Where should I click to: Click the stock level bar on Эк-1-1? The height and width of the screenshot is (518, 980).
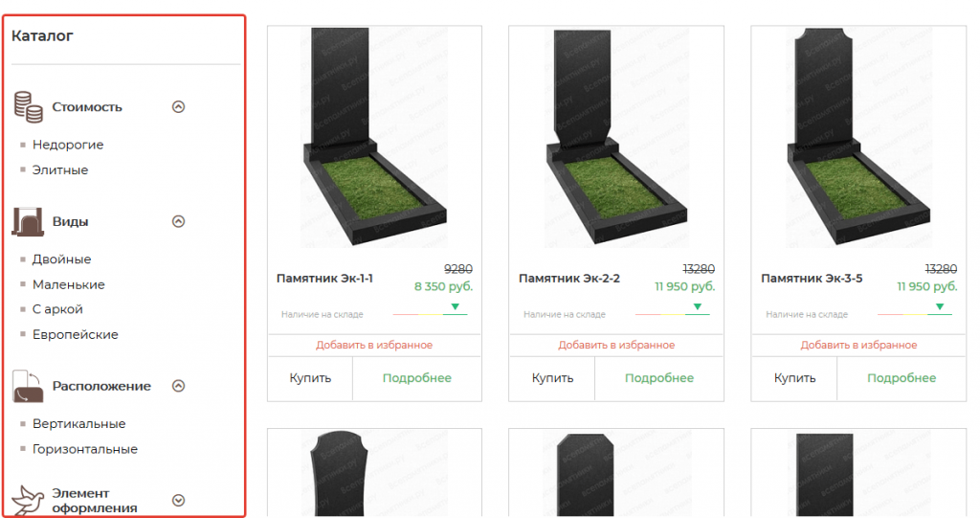click(x=430, y=314)
